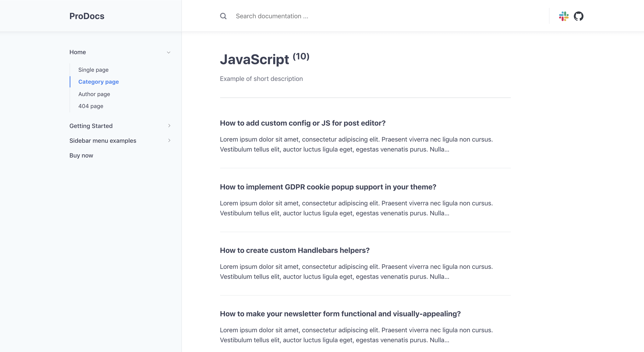
Task: Collapse the Home section chevron
Action: click(x=169, y=52)
